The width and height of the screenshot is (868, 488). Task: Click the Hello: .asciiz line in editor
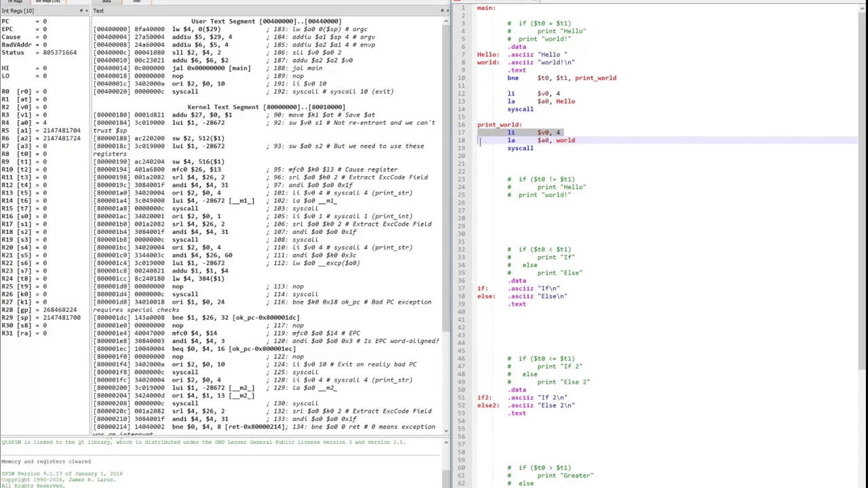522,54
